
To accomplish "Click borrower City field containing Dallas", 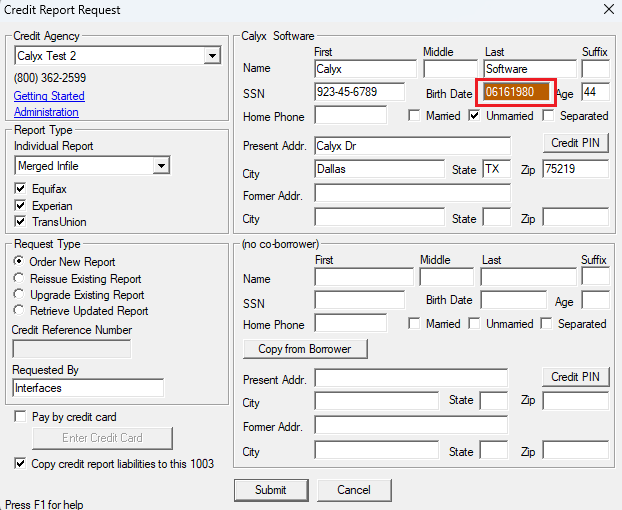I will point(380,169).
